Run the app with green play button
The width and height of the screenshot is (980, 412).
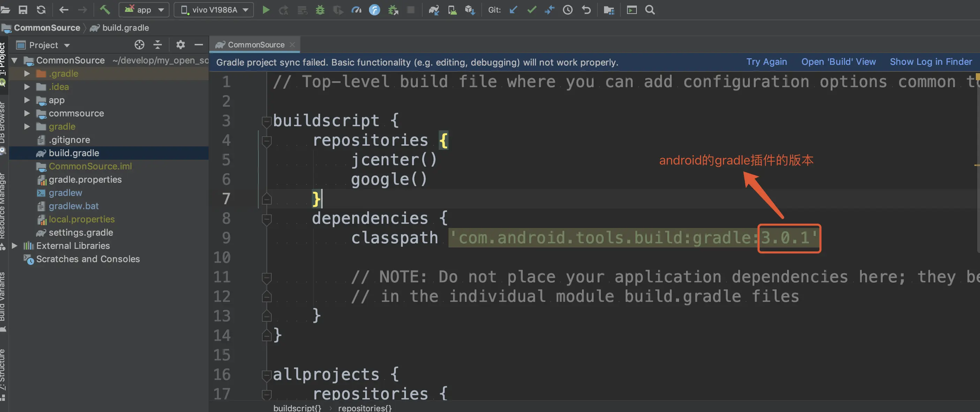pyautogui.click(x=266, y=10)
